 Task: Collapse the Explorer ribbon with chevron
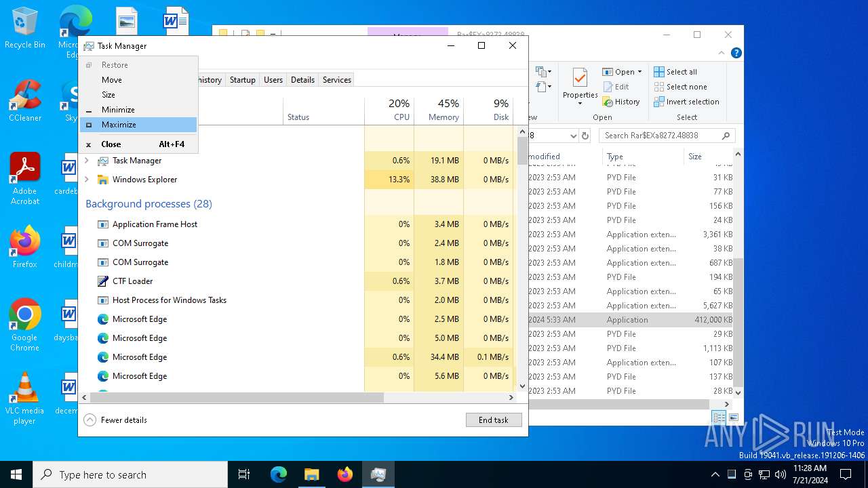pyautogui.click(x=723, y=53)
